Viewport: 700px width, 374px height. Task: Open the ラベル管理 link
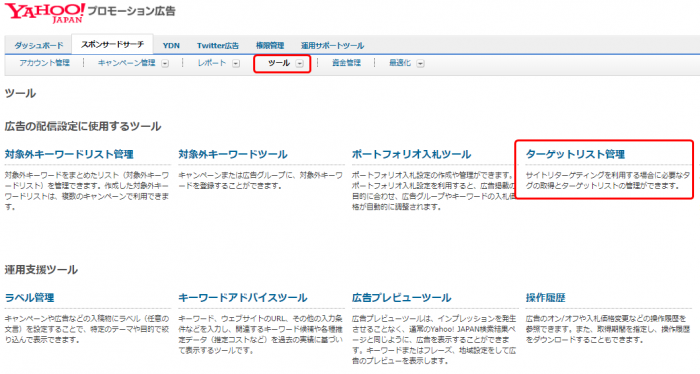(x=29, y=298)
